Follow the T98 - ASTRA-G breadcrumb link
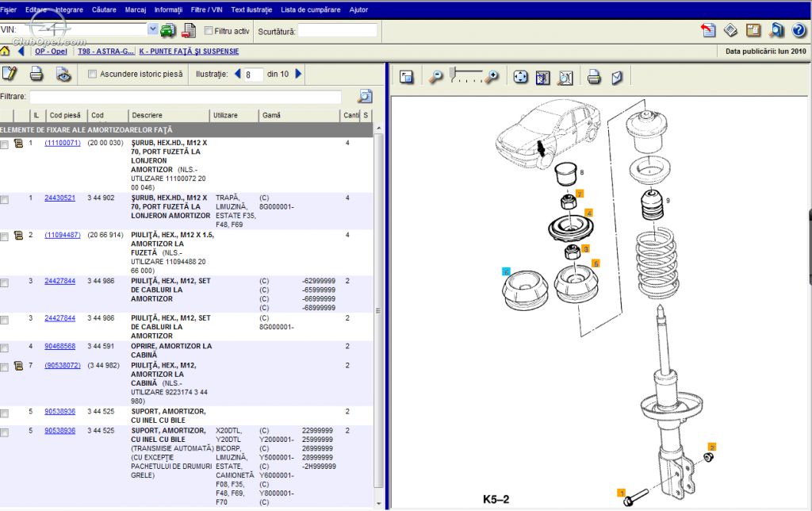The image size is (812, 511). tap(105, 52)
